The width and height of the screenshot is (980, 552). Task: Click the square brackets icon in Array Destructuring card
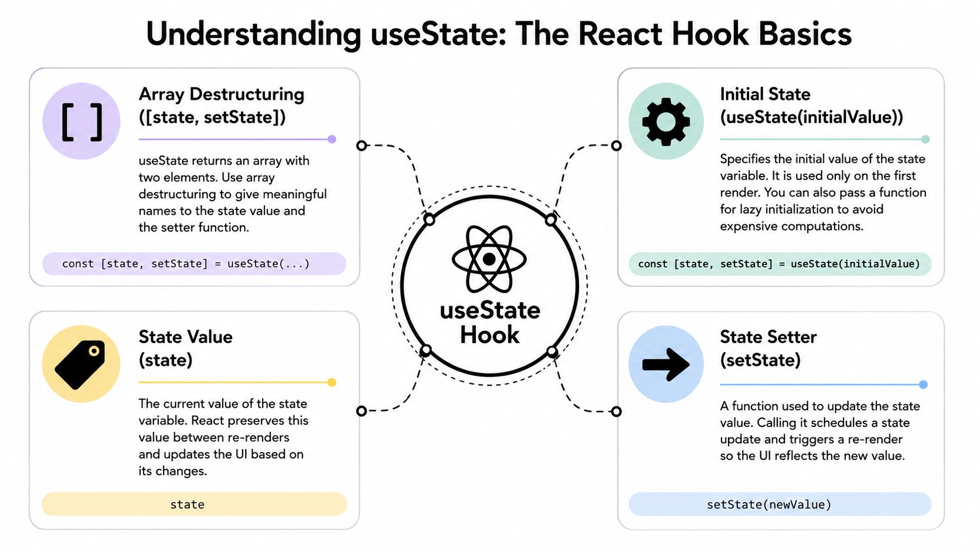click(81, 122)
